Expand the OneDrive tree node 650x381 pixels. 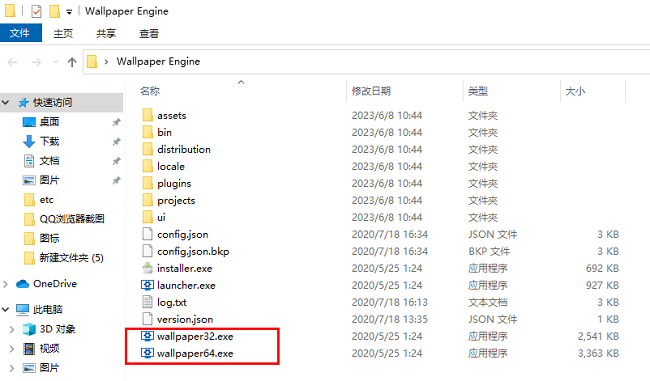coord(6,284)
